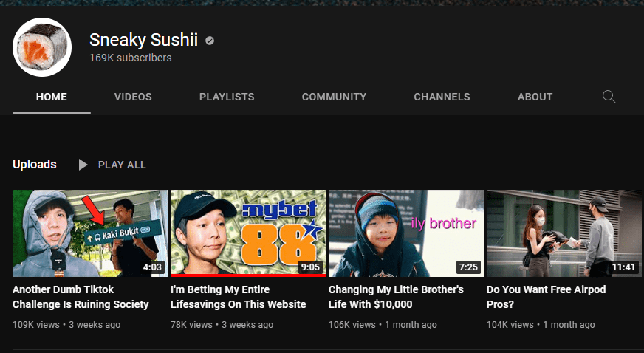Image resolution: width=644 pixels, height=353 pixels.
Task: Click title 'Do You Want Free Airpod Pros?'
Action: (x=547, y=297)
